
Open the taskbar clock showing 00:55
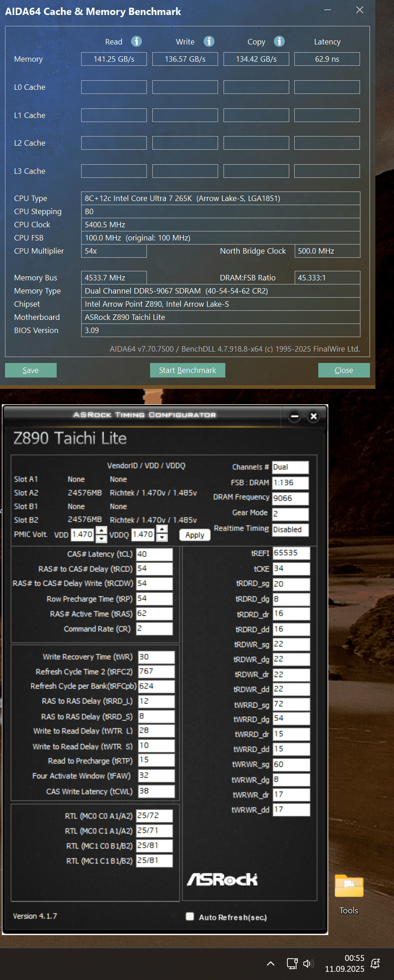coord(345,963)
